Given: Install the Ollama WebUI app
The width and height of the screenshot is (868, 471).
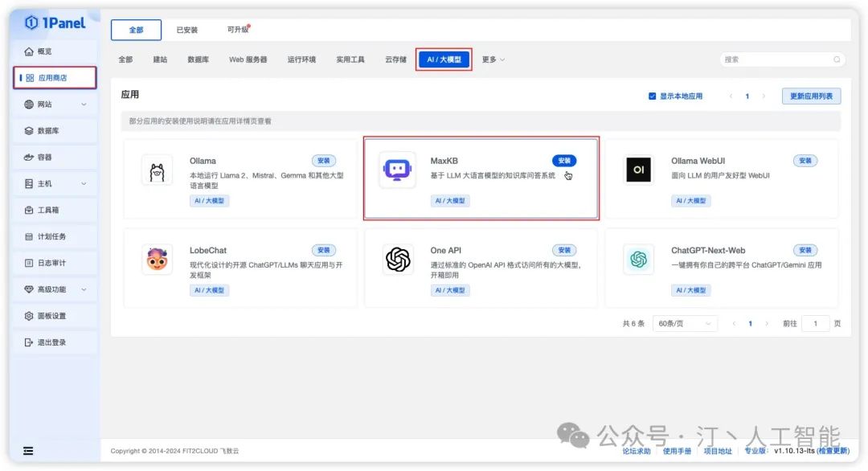Looking at the screenshot, I should (x=805, y=161).
